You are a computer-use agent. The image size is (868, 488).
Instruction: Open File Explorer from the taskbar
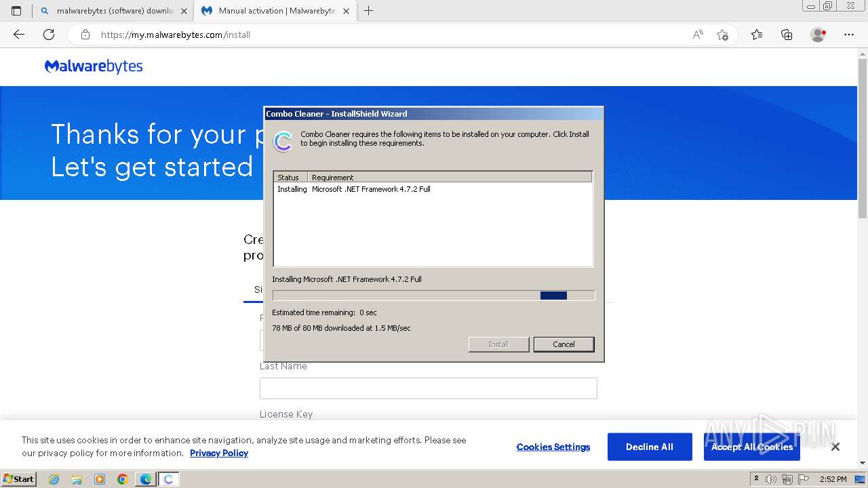pyautogui.click(x=77, y=479)
